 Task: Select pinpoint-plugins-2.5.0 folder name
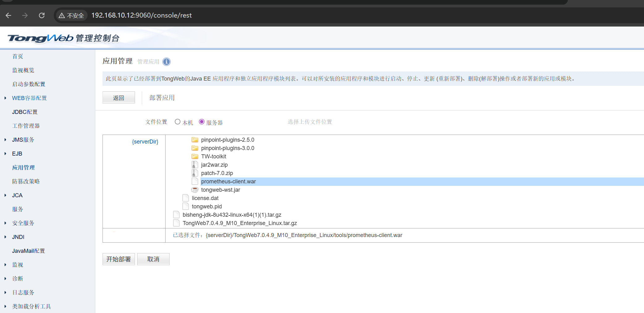tap(228, 140)
